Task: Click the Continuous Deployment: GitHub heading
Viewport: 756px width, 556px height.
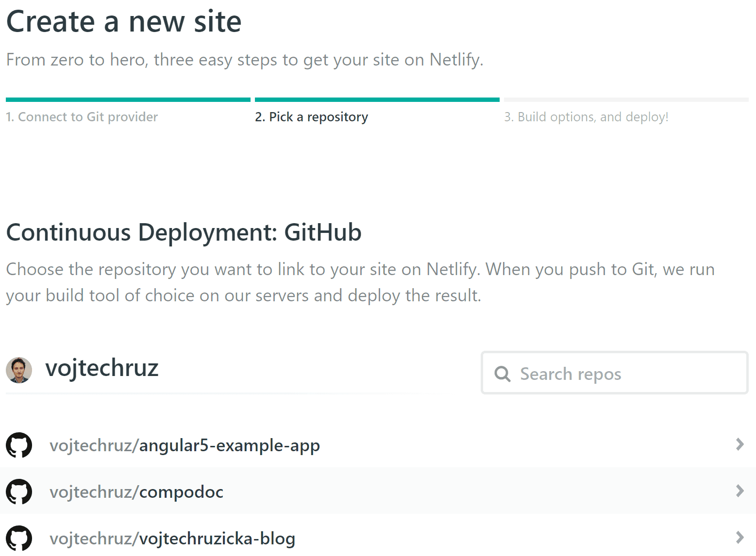Action: click(184, 232)
